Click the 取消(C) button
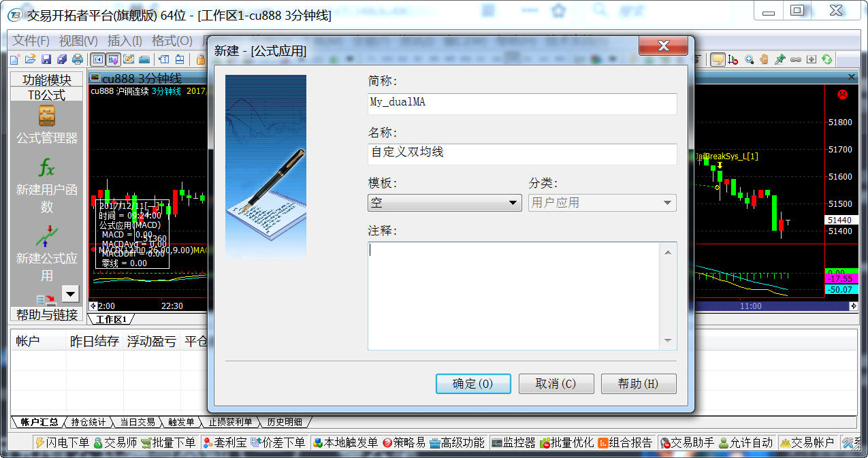 point(556,384)
